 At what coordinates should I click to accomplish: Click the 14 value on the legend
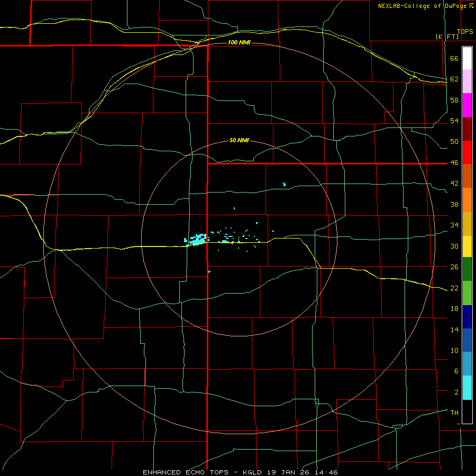point(454,329)
